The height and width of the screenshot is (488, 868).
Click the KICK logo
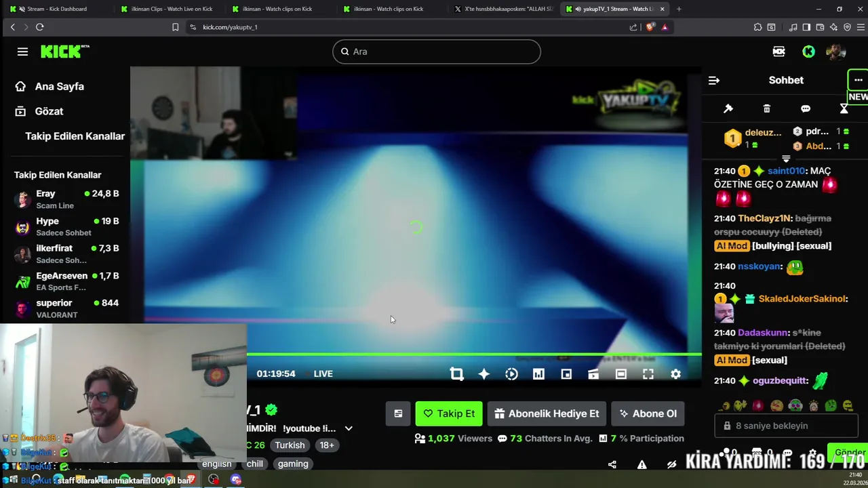pos(64,52)
